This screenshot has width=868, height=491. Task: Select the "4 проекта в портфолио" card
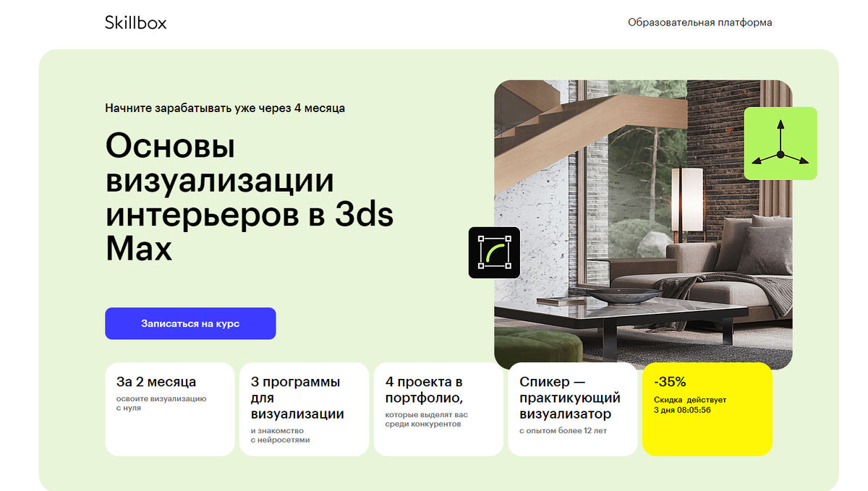[438, 409]
